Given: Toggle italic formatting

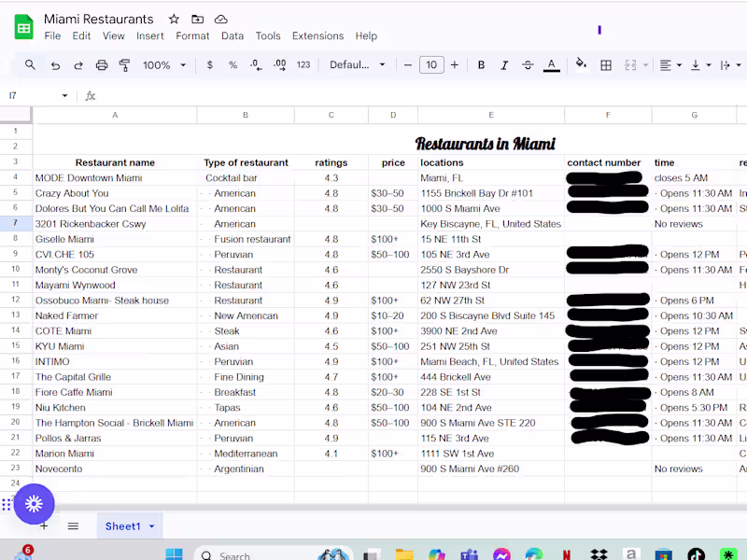Looking at the screenshot, I should (504, 65).
